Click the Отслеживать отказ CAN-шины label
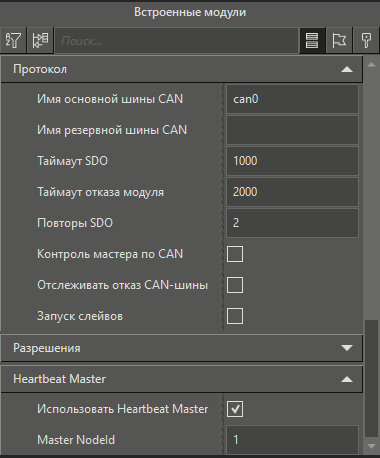This screenshot has height=458, width=380. click(122, 285)
